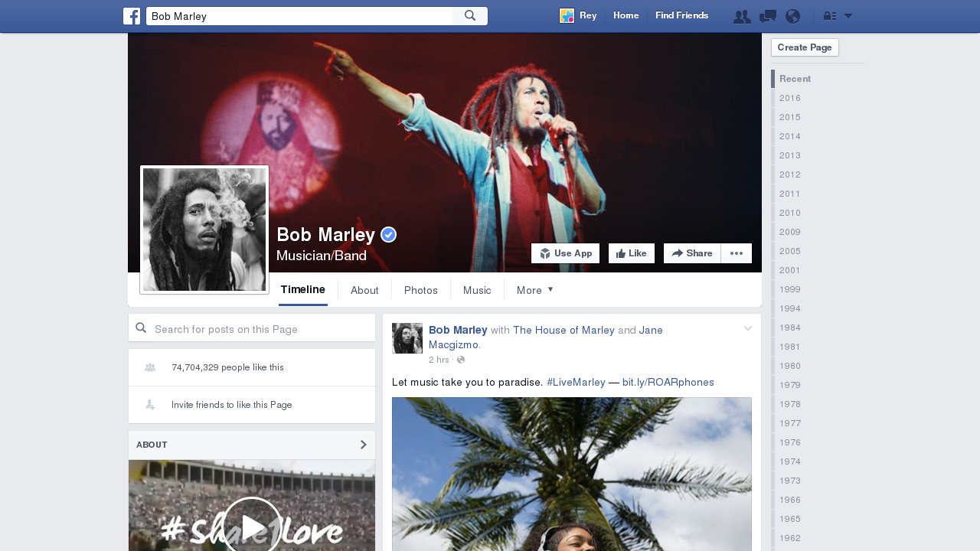Click the post author Bob Marley thumbnail
This screenshot has width=980, height=551.
click(407, 338)
